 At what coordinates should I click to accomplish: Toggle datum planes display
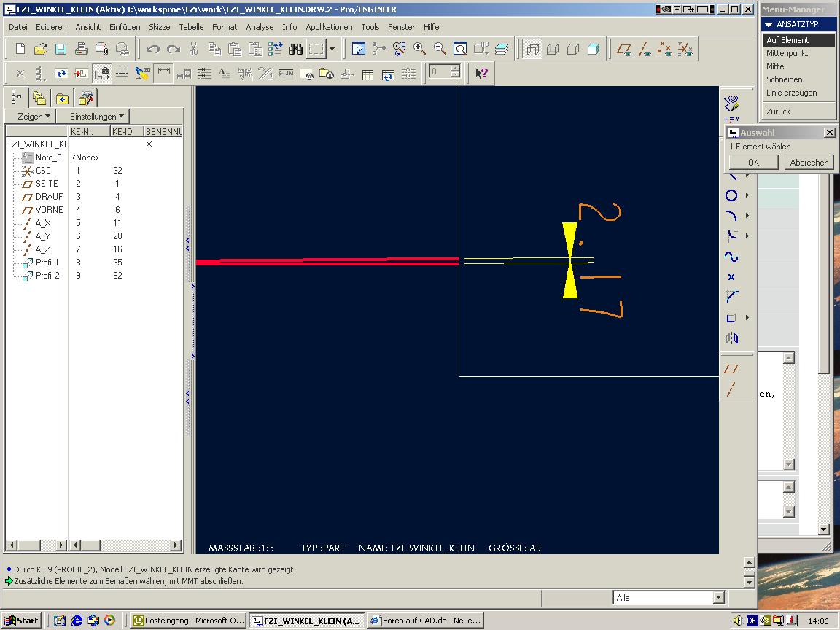(x=623, y=50)
